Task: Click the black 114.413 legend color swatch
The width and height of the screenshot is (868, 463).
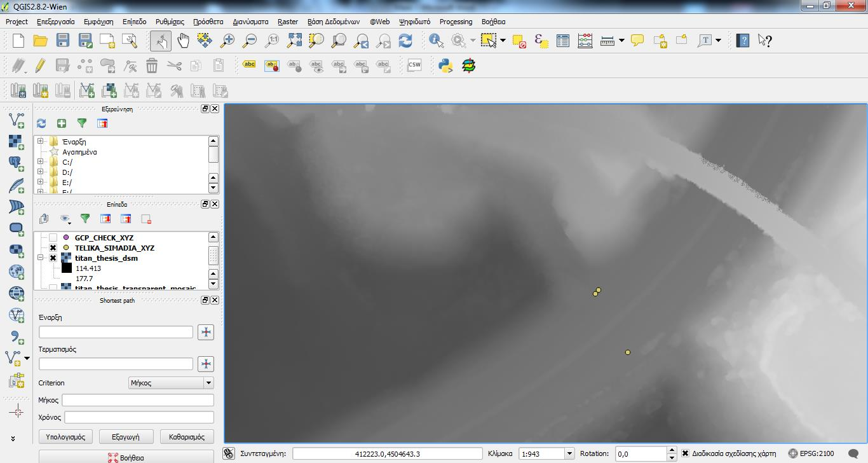Action: point(67,268)
